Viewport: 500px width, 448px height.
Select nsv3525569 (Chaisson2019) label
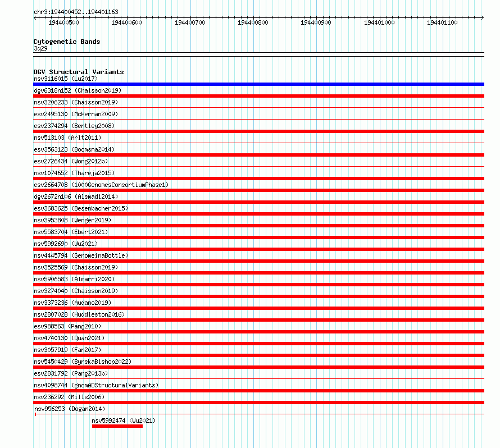click(76, 267)
